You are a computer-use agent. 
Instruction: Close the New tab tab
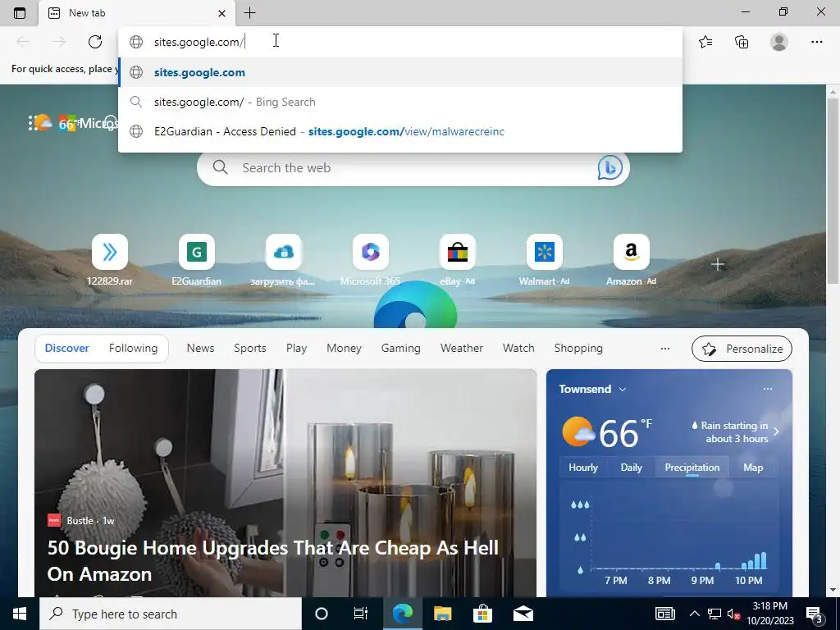tap(221, 13)
